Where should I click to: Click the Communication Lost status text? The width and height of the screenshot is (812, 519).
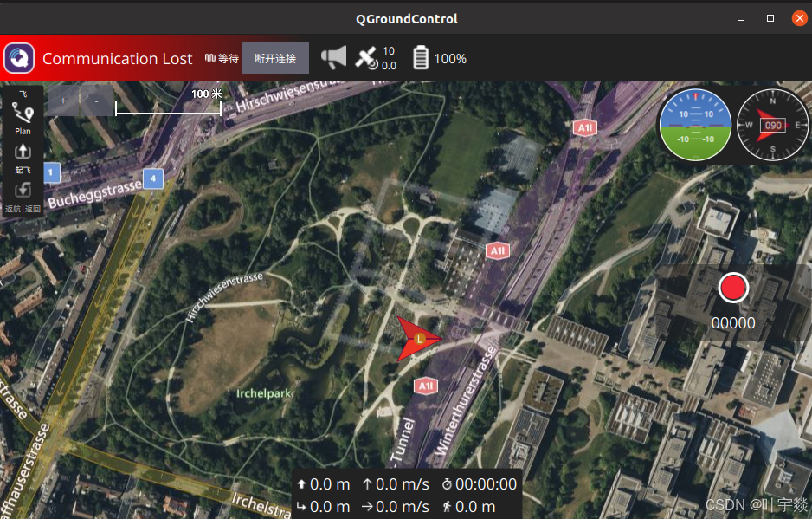[x=117, y=59]
